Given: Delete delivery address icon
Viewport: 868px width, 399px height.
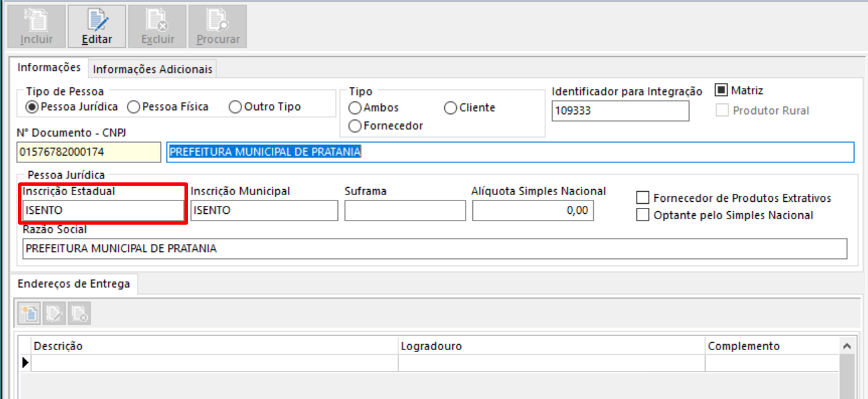Looking at the screenshot, I should tap(80, 313).
